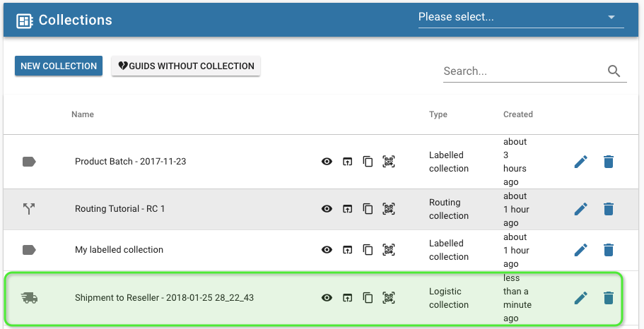
Task: Edit the Product Batch - 2017-11-23 collection
Action: tap(581, 162)
